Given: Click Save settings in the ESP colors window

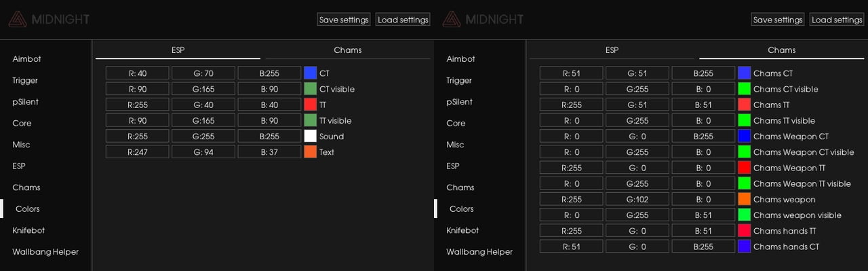Looking at the screenshot, I should [344, 20].
